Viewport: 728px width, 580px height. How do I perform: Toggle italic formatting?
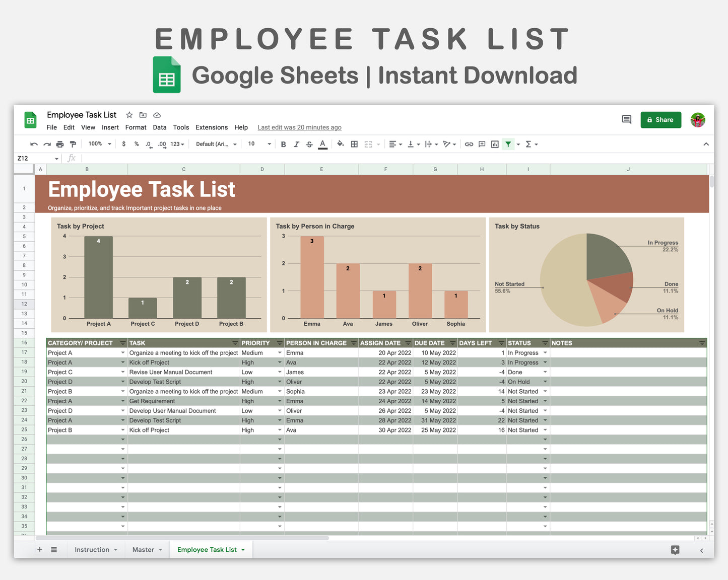[x=296, y=144]
